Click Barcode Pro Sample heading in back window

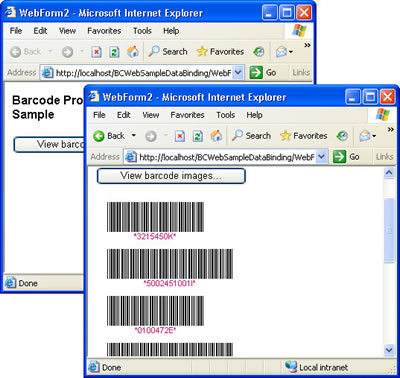pos(47,107)
